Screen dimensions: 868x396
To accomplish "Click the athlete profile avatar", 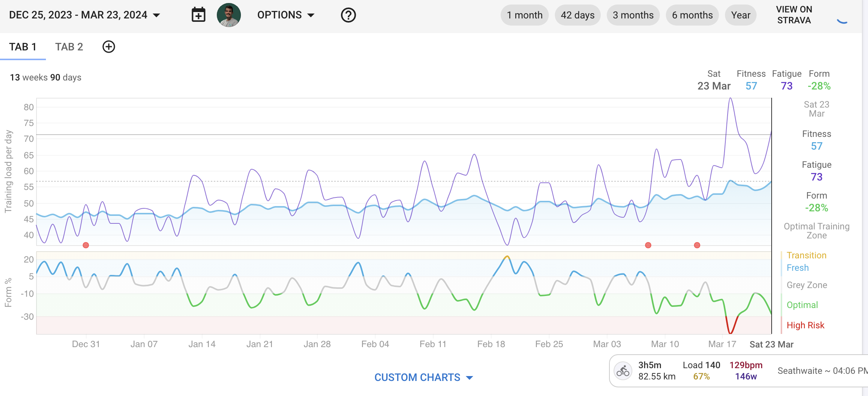I will click(x=228, y=15).
